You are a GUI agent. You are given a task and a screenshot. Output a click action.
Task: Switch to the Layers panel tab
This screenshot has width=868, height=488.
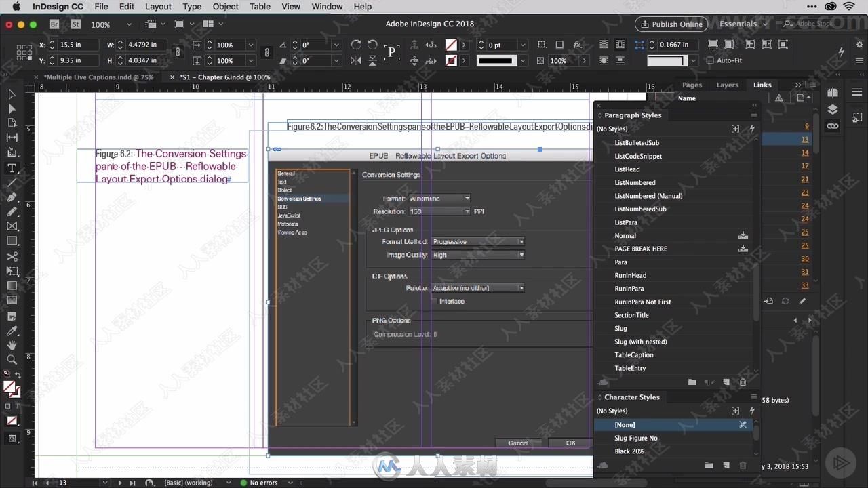point(727,85)
